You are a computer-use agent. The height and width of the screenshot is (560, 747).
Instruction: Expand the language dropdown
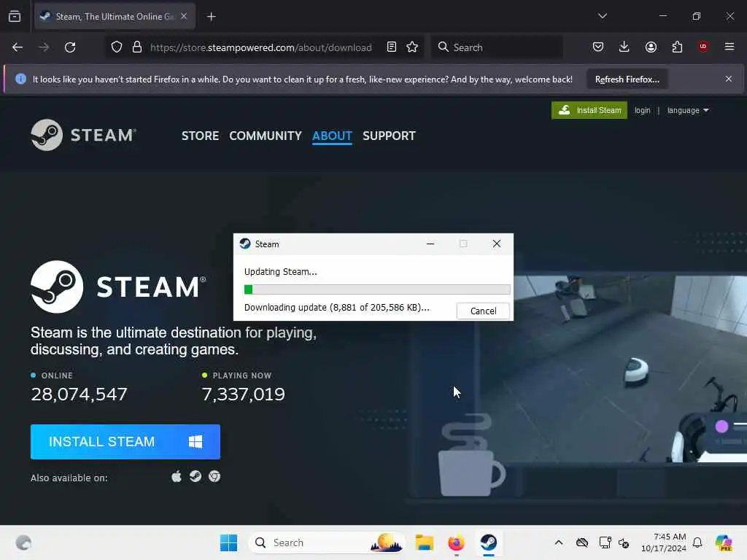tap(687, 111)
